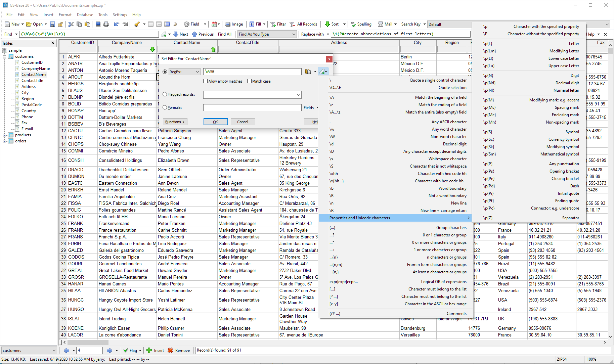
Task: Open the Tools menu
Action: click(x=103, y=15)
